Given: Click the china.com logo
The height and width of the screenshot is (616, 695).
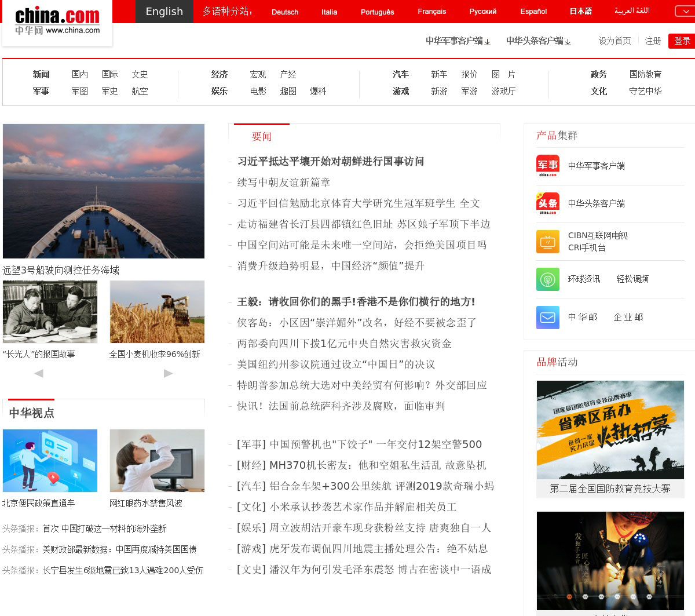Looking at the screenshot, I should [57, 21].
